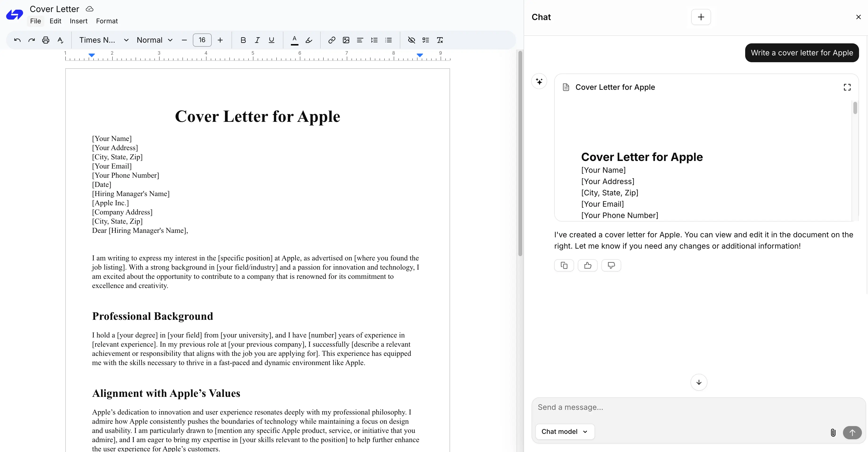The width and height of the screenshot is (868, 452).
Task: Click the Professional Background heading
Action: tap(153, 316)
